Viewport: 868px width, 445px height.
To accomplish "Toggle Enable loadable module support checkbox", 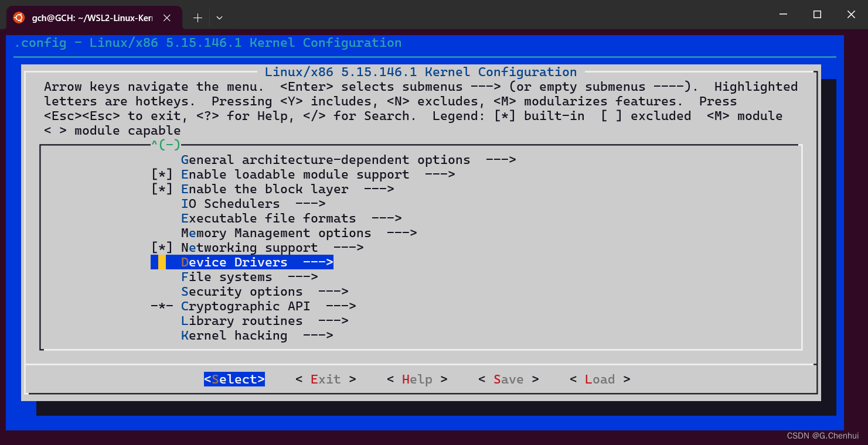I will coord(162,174).
